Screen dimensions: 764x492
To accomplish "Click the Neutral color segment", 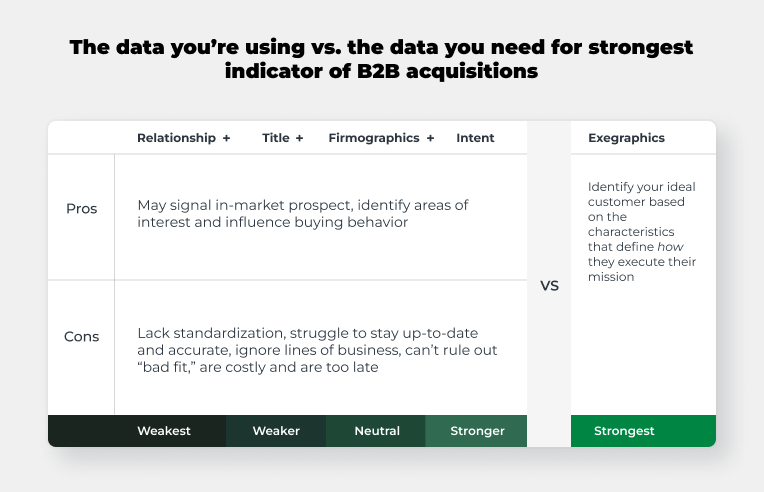I will coord(376,431).
